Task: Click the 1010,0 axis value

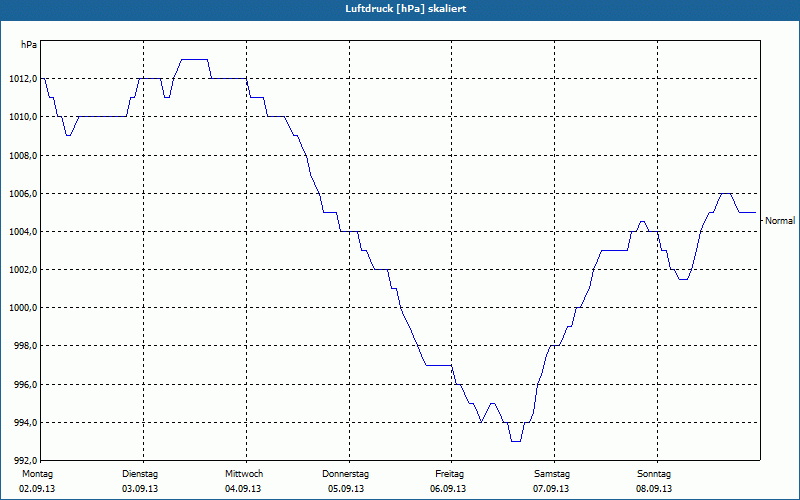Action: pyautogui.click(x=23, y=117)
